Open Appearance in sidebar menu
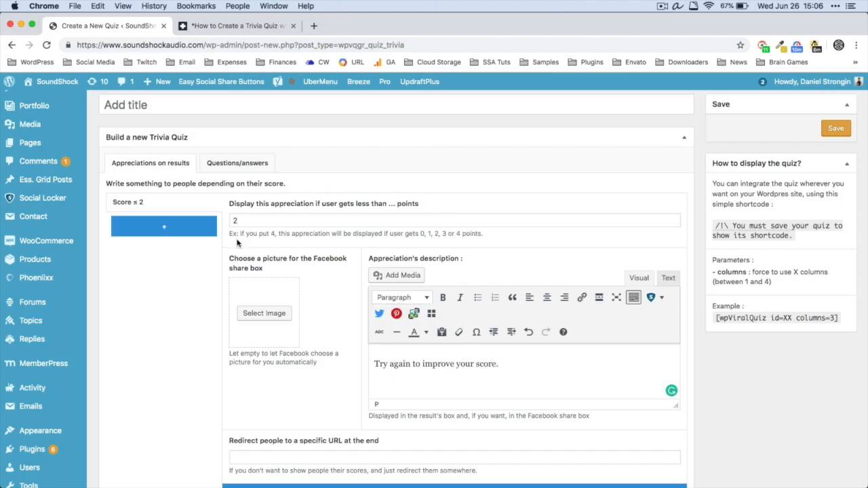 [40, 430]
